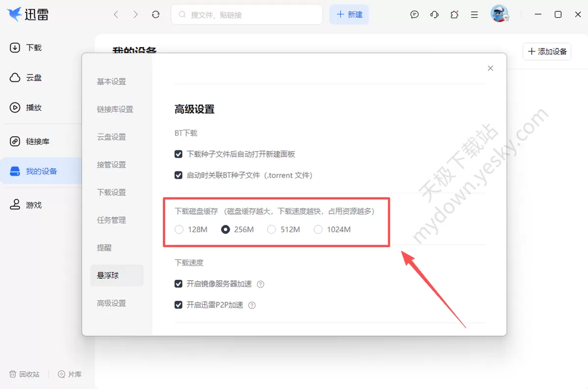
Task: Open 游戏 in the sidebar
Action: tap(27, 205)
